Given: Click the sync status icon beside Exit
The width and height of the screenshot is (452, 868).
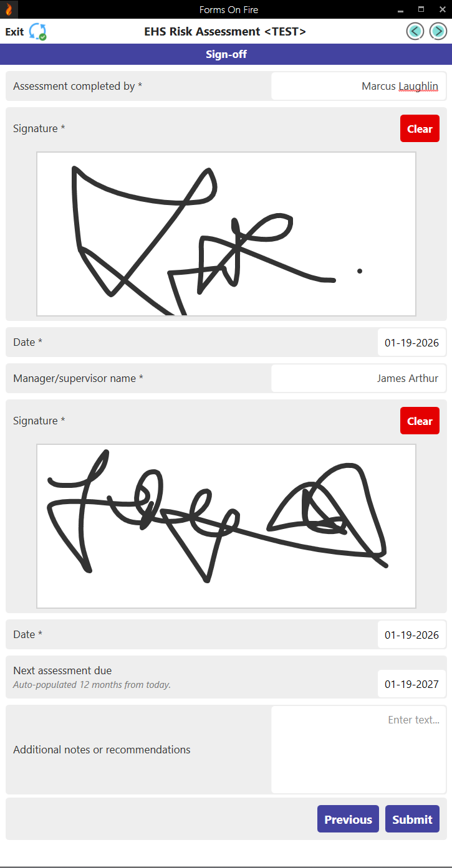Looking at the screenshot, I should [38, 32].
